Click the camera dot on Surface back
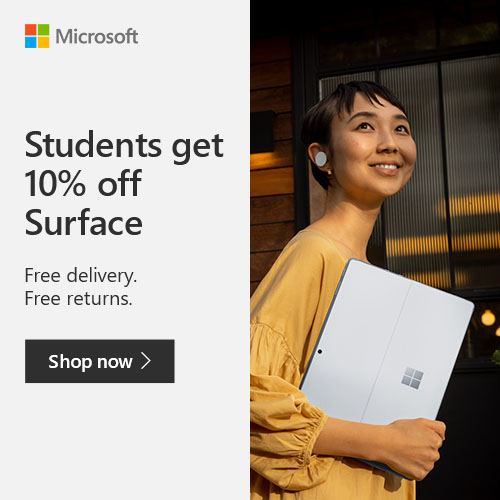The image size is (500, 500). coord(320,351)
